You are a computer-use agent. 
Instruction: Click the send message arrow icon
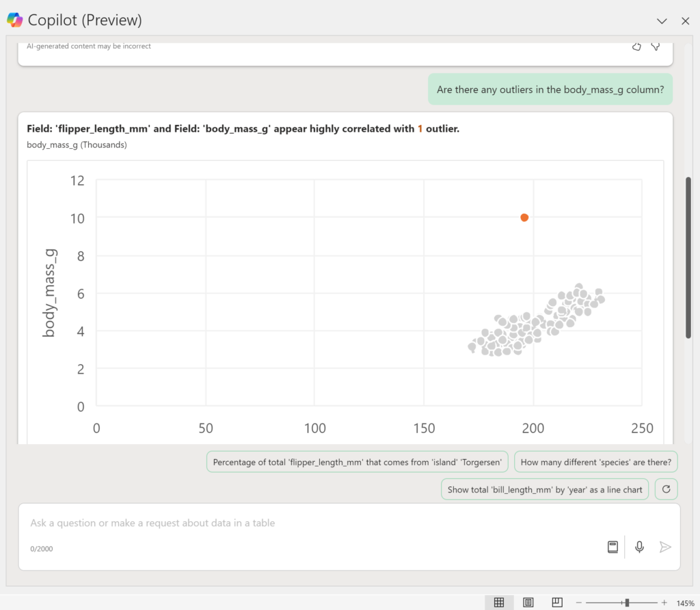(665, 546)
